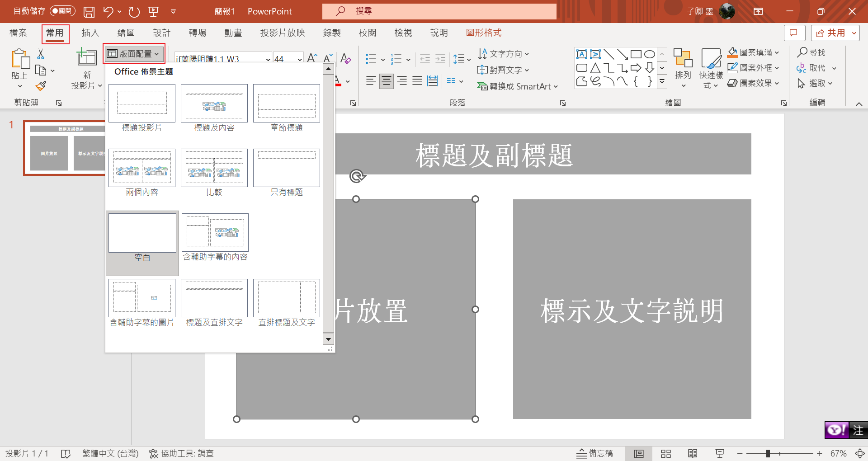Justify text alignment icon
Image resolution: width=868 pixels, height=461 pixels.
click(x=417, y=81)
